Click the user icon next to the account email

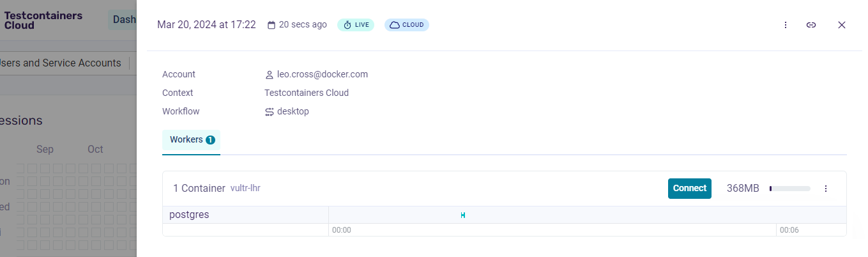tap(270, 75)
